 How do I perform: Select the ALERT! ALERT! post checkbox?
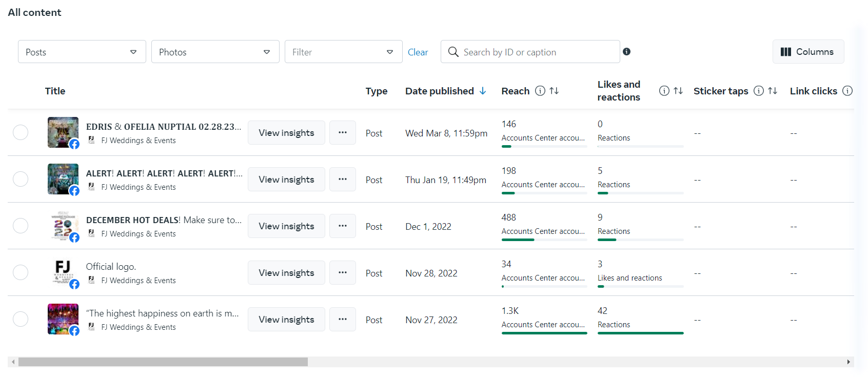[21, 179]
